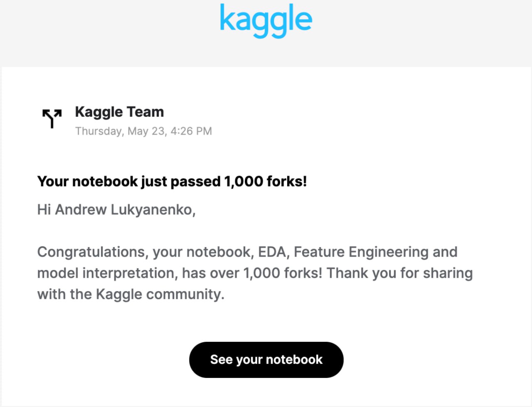The image size is (532, 407).
Task: Click the has over 1,000 forks! phrase
Action: click(x=252, y=273)
